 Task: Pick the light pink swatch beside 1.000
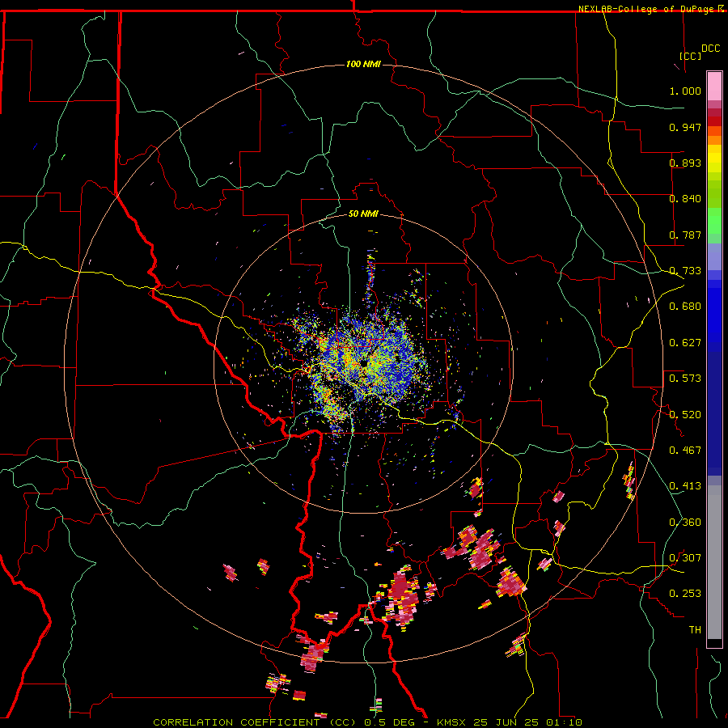(714, 87)
